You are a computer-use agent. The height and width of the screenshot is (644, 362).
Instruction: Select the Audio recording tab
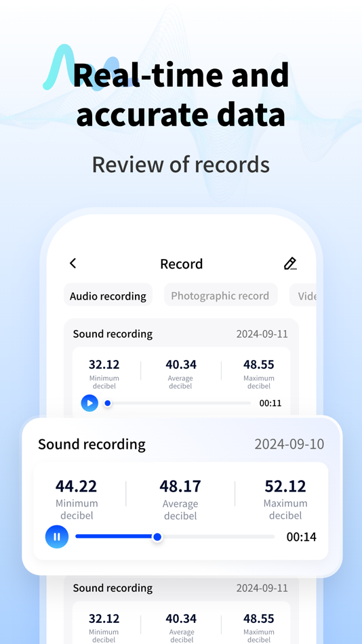click(x=108, y=296)
